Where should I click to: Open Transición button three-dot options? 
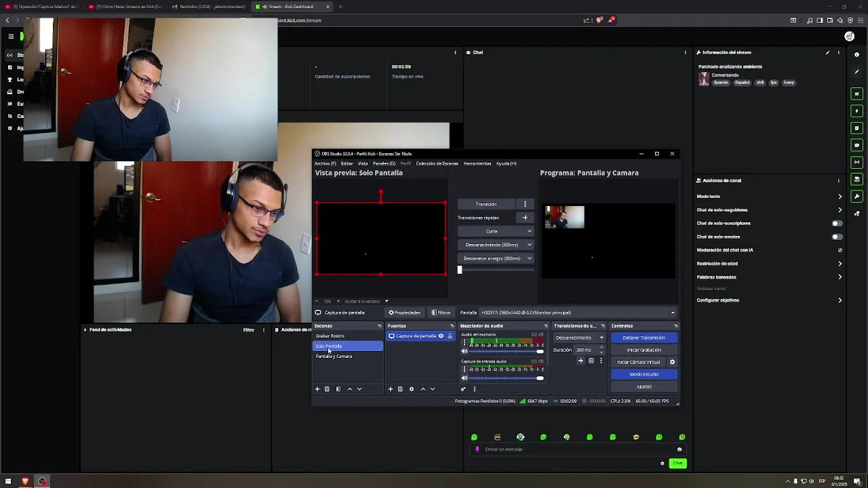click(x=525, y=204)
